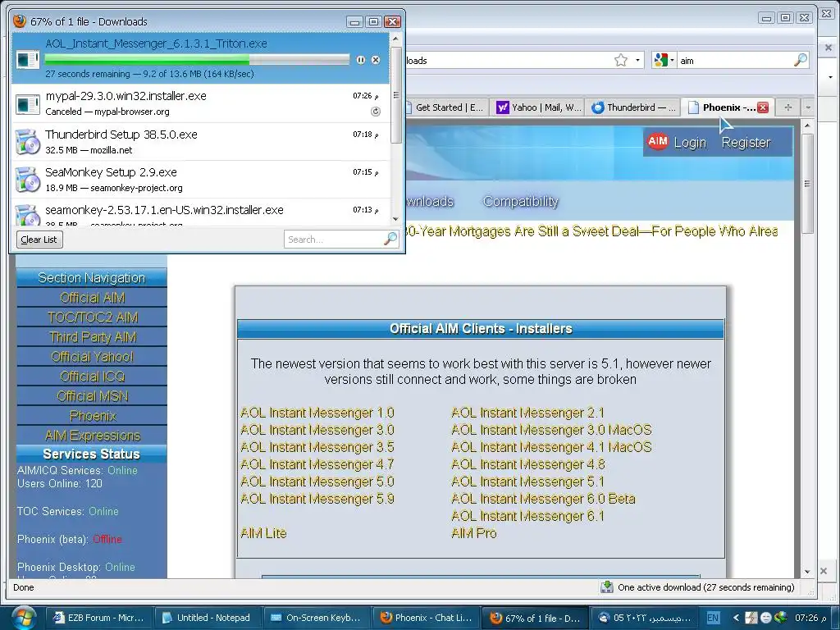Select the mypal-29.3.0.win32.installer.exe file icon
The width and height of the screenshot is (840, 630).
coord(27,104)
